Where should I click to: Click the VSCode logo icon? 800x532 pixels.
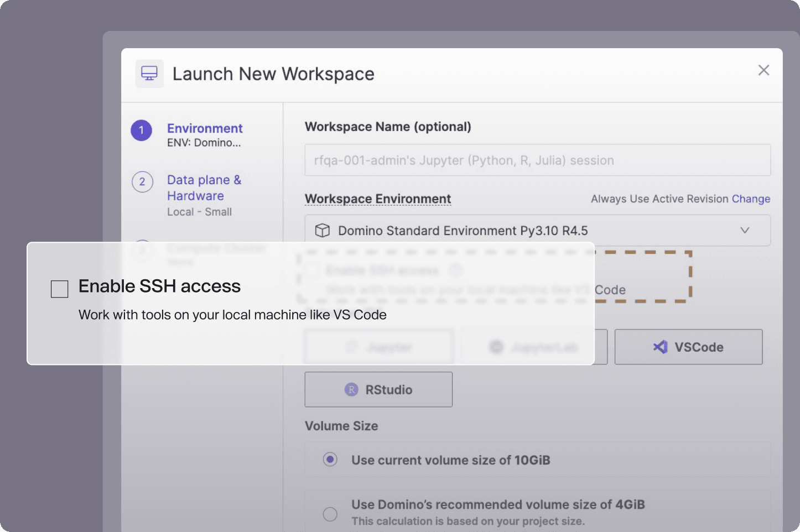point(660,347)
